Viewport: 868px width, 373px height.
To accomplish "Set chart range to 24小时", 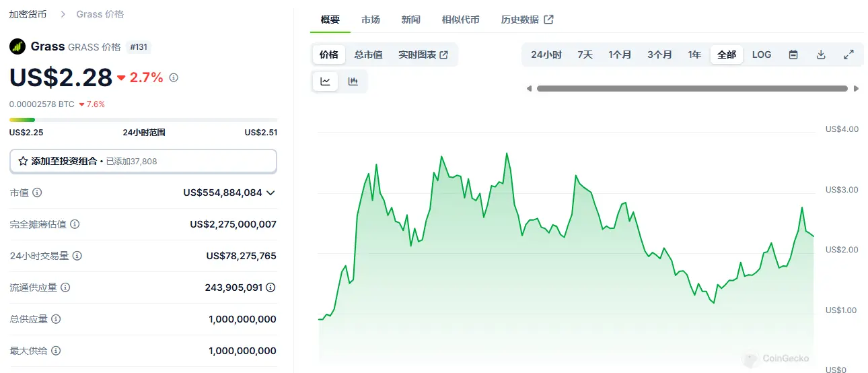I will (x=546, y=55).
